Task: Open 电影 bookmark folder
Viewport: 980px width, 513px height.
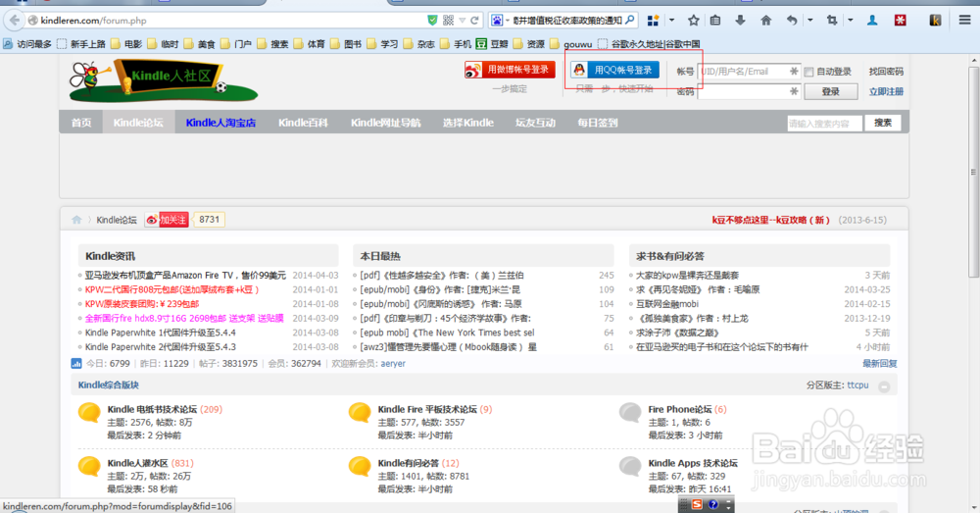Action: pyautogui.click(x=126, y=44)
